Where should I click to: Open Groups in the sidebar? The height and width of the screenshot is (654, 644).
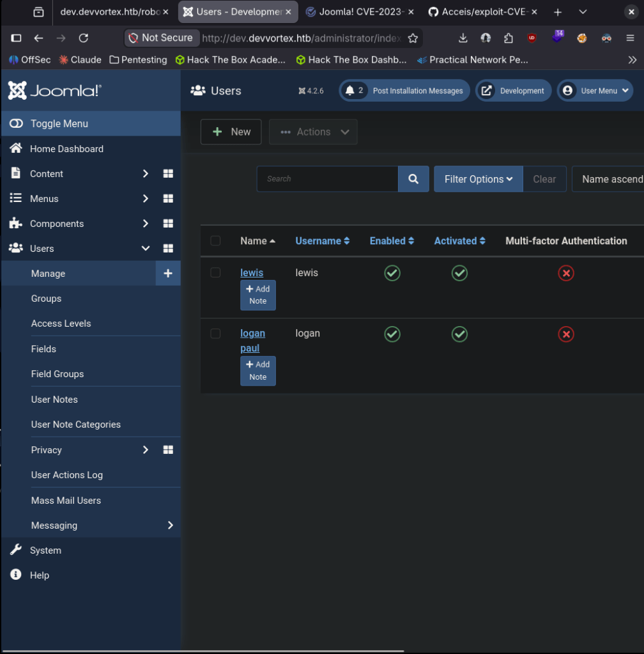coord(47,299)
